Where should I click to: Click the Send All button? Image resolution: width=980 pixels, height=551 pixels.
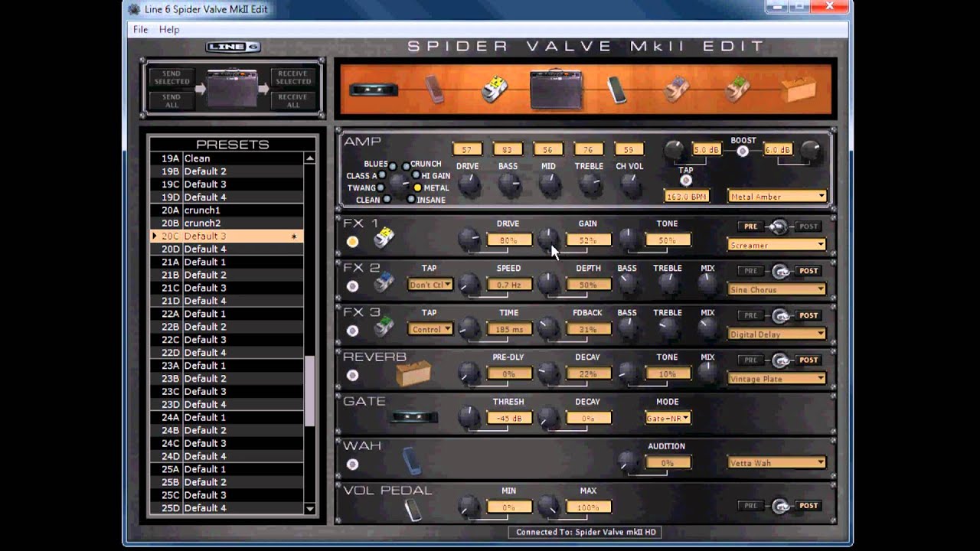171,100
